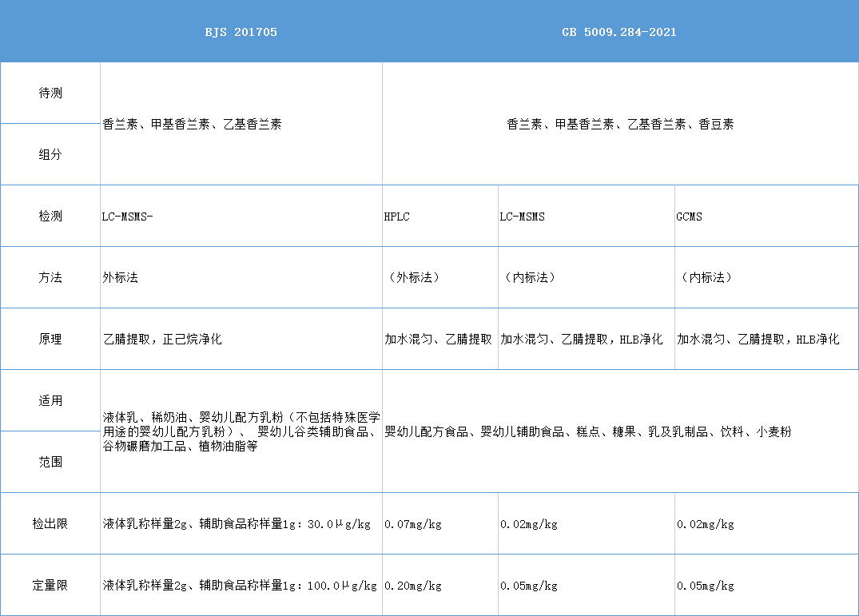Select the 定量限 row label
This screenshot has height=616, width=859.
pyautogui.click(x=50, y=585)
